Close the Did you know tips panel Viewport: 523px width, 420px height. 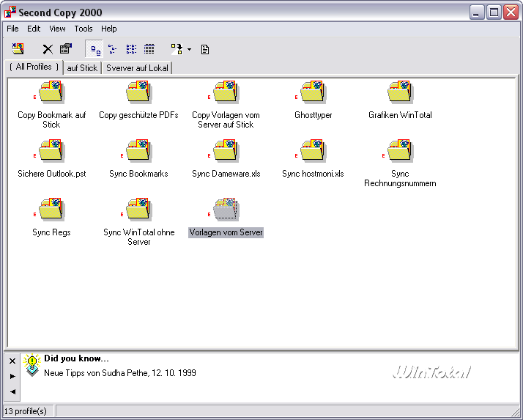[x=12, y=361]
